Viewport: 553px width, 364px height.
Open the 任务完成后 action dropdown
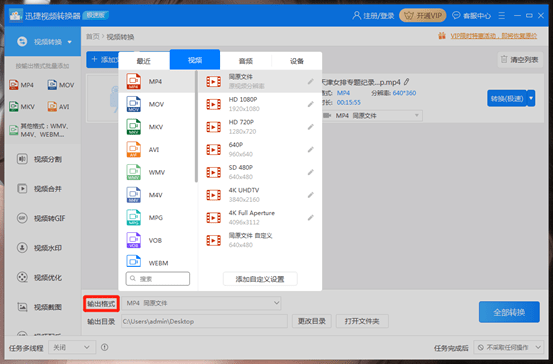[x=508, y=347]
